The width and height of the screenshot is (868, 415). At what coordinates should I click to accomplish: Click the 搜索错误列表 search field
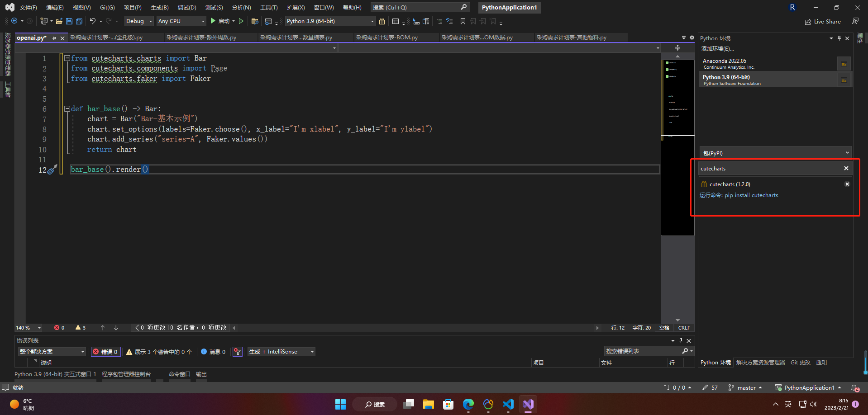643,351
